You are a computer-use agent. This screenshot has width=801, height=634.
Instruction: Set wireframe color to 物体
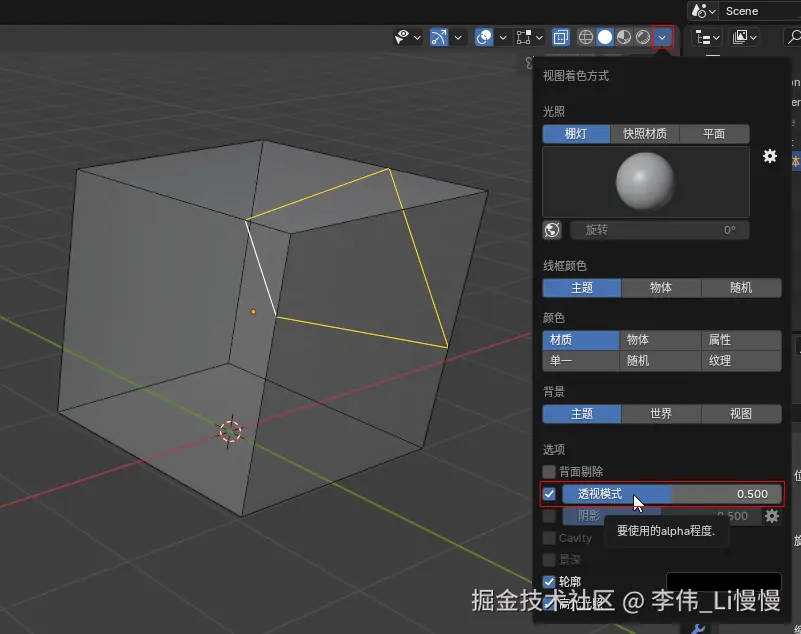click(661, 288)
